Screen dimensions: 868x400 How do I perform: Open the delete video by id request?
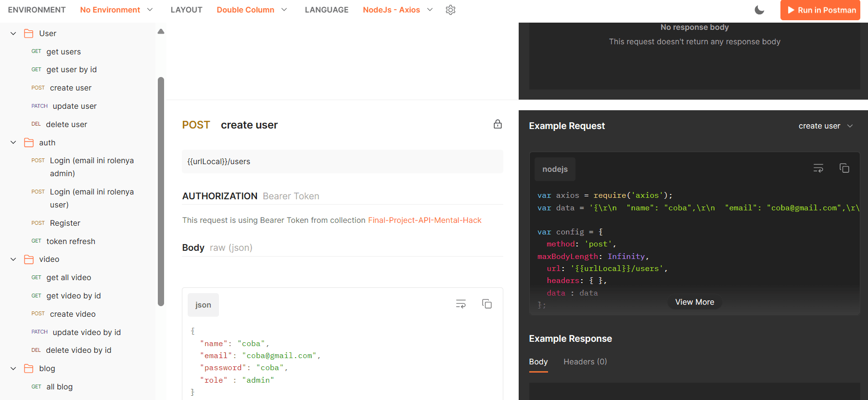[x=78, y=350]
